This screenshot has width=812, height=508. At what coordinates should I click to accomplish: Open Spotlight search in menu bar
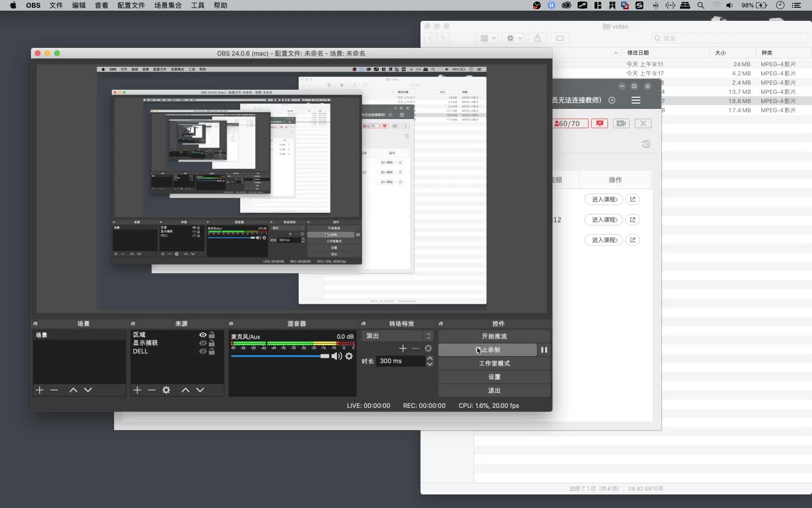click(701, 5)
